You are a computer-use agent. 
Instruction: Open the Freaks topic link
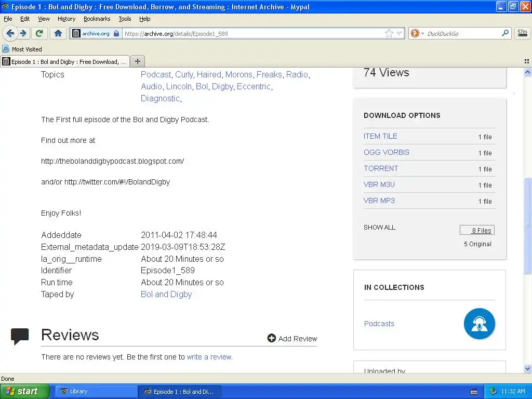[x=269, y=74]
